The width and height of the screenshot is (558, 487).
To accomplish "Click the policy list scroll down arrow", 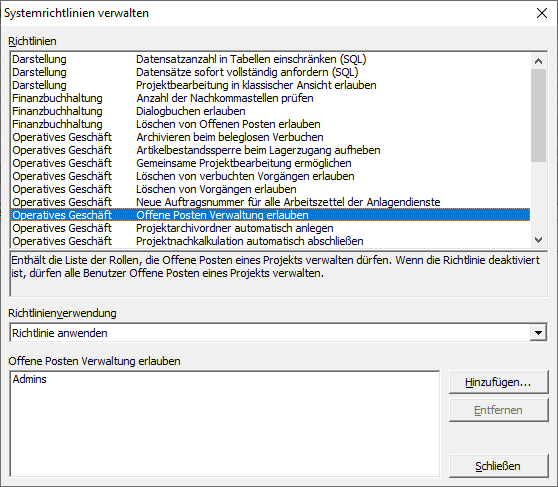I will (538, 240).
